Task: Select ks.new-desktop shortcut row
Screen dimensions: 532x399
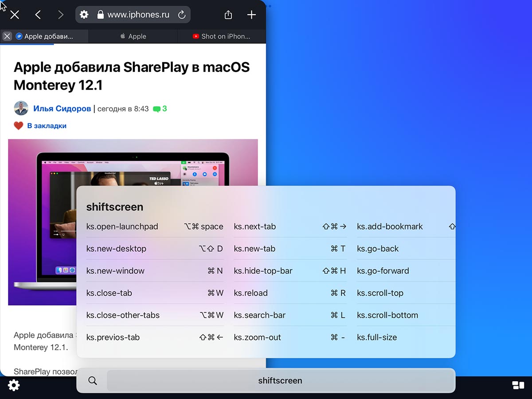Action: [155, 249]
